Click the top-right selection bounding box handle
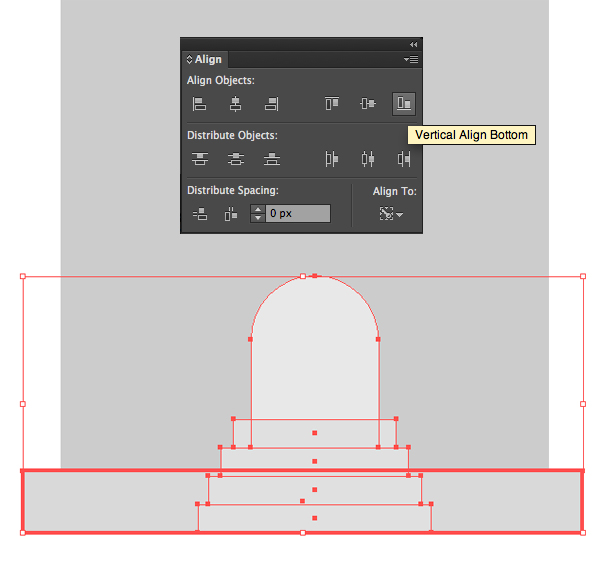This screenshot has width=600, height=575. tap(583, 276)
